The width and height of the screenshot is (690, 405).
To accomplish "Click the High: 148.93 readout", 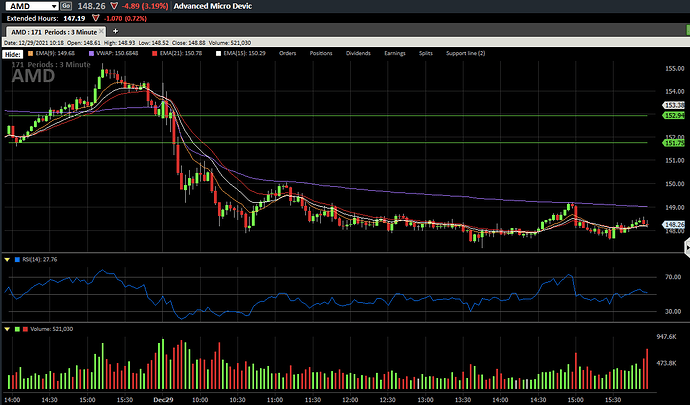I will (120, 43).
